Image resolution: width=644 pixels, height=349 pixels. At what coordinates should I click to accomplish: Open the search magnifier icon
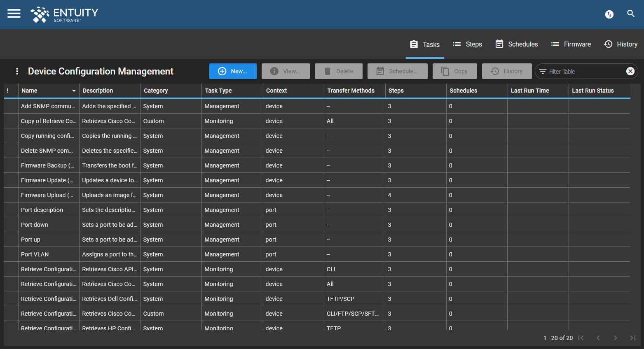(630, 14)
